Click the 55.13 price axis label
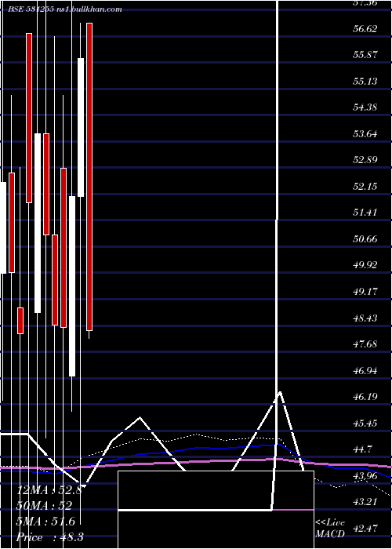The width and height of the screenshot is (392, 549). (x=365, y=82)
